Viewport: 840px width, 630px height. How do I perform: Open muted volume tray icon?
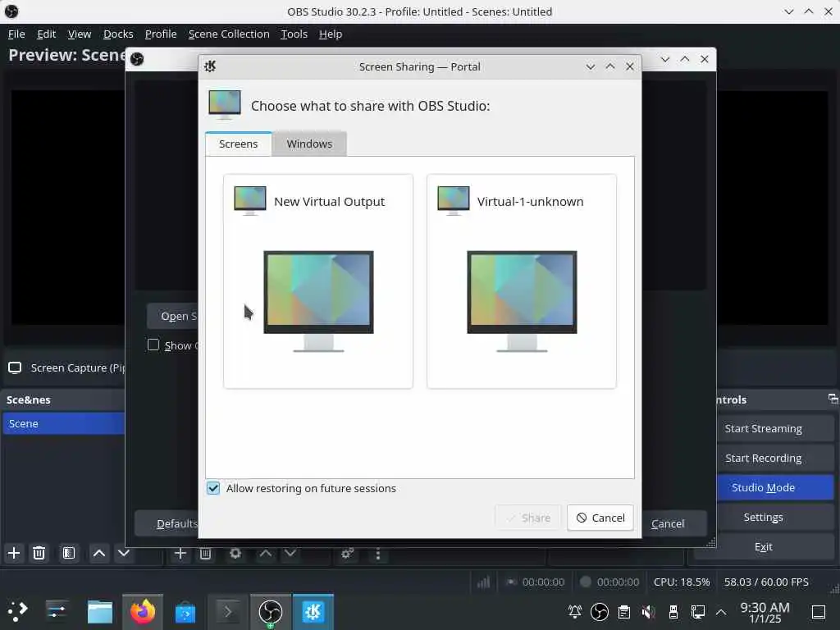pyautogui.click(x=649, y=611)
